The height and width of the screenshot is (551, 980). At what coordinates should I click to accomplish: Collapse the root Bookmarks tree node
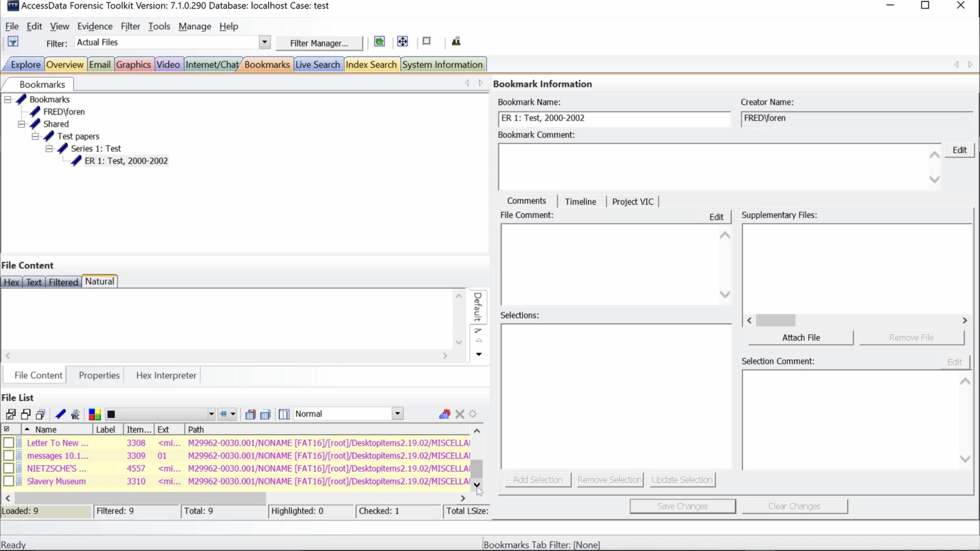(8, 100)
